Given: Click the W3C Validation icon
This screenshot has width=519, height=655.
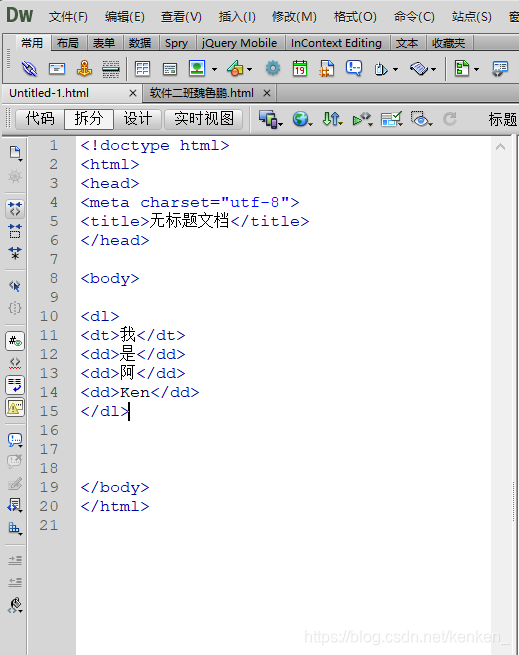Looking at the screenshot, I should (x=360, y=119).
